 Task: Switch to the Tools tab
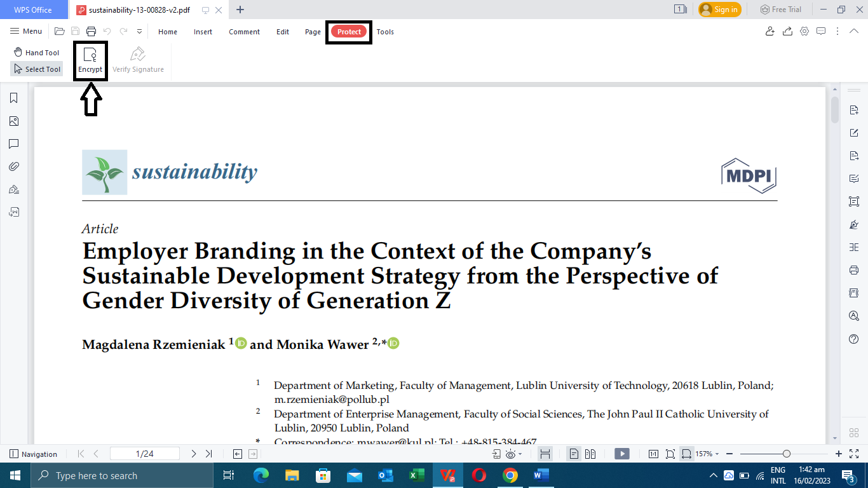385,32
